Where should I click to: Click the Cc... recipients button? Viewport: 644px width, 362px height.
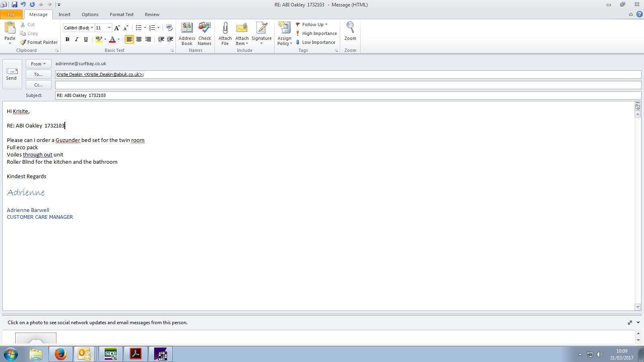tap(39, 85)
